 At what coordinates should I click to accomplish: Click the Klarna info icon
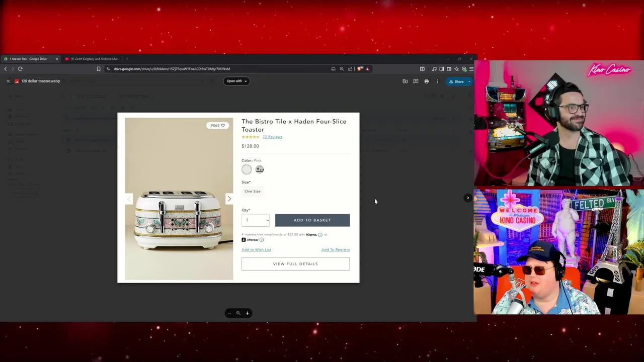[320, 235]
